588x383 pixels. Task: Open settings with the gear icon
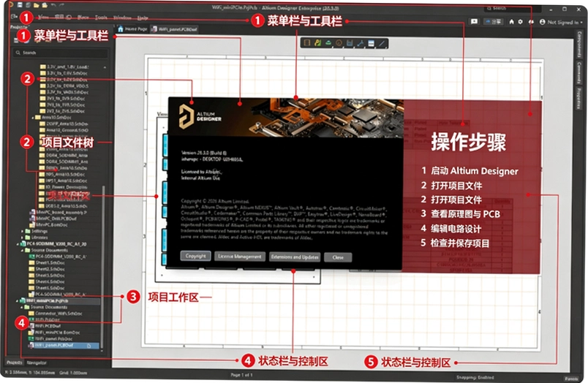pyautogui.click(x=520, y=22)
